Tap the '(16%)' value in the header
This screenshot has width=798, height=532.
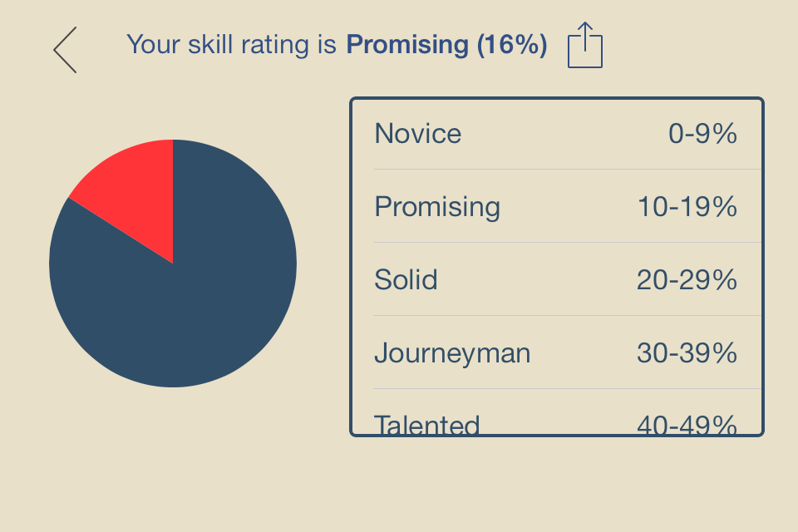512,45
